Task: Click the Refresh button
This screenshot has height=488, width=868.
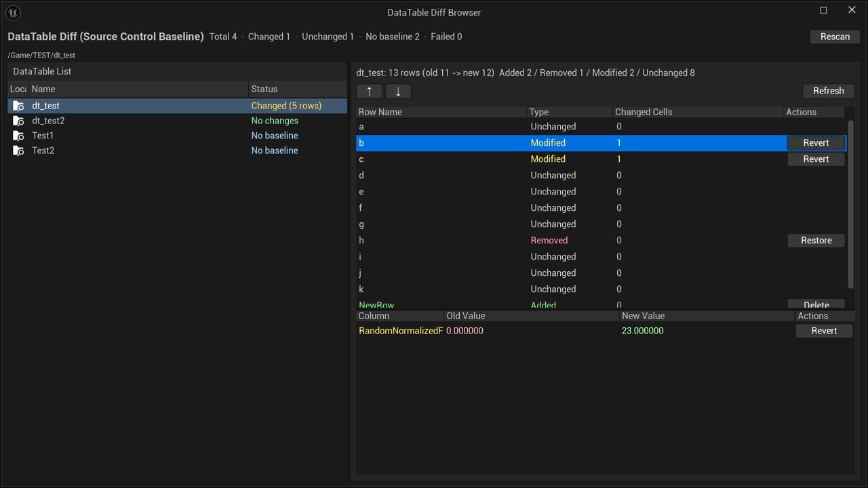Action: tap(828, 91)
